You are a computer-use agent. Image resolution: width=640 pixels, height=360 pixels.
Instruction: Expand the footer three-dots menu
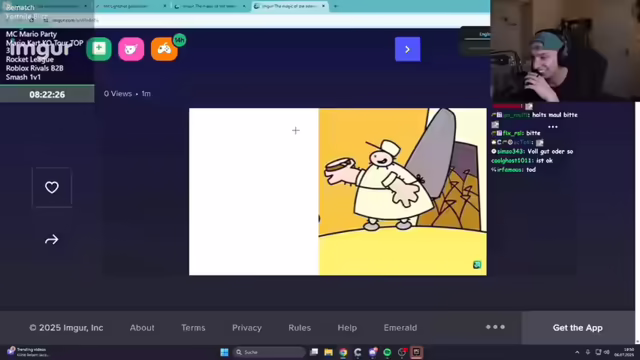(x=495, y=327)
